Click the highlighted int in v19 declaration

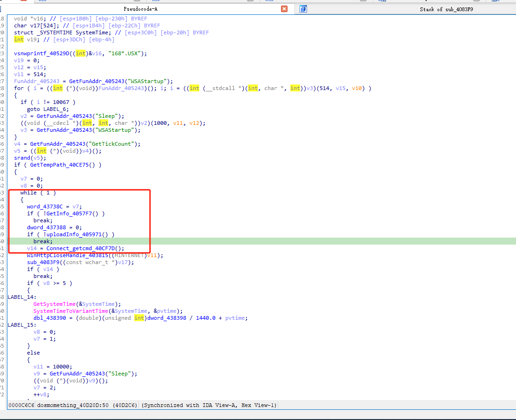pos(19,39)
